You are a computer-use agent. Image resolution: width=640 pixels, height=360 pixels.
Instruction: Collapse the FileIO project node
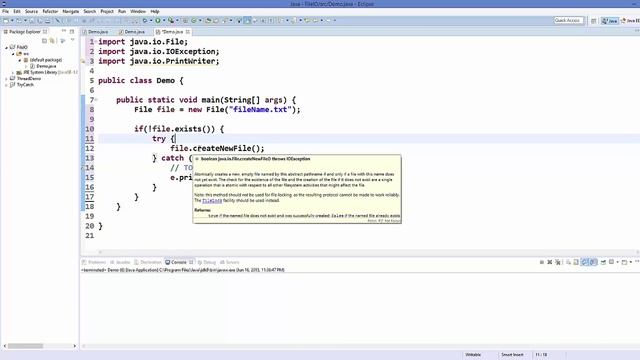point(6,47)
